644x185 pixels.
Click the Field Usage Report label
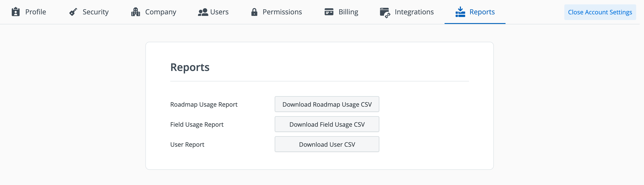(197, 124)
